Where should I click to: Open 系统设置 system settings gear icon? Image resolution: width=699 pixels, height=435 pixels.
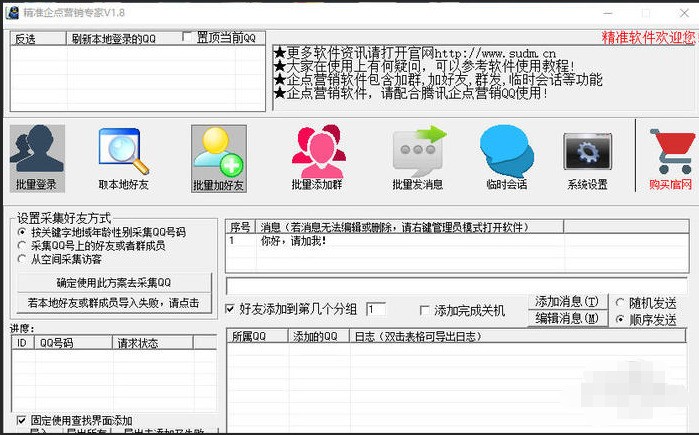pyautogui.click(x=588, y=161)
